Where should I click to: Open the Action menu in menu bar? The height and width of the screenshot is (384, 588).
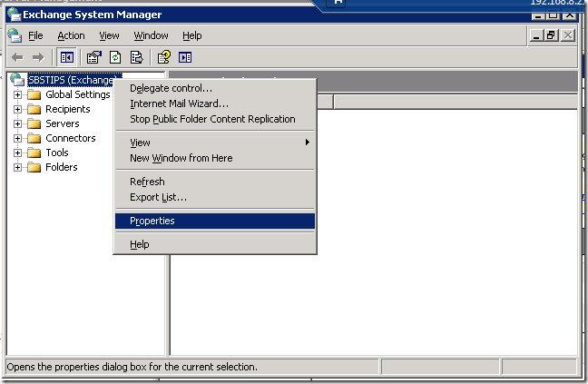point(71,35)
